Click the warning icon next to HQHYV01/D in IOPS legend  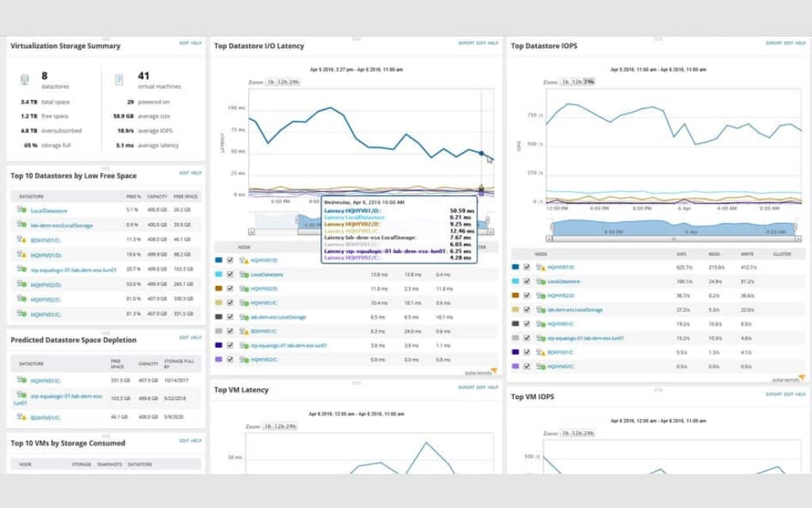pyautogui.click(x=543, y=267)
